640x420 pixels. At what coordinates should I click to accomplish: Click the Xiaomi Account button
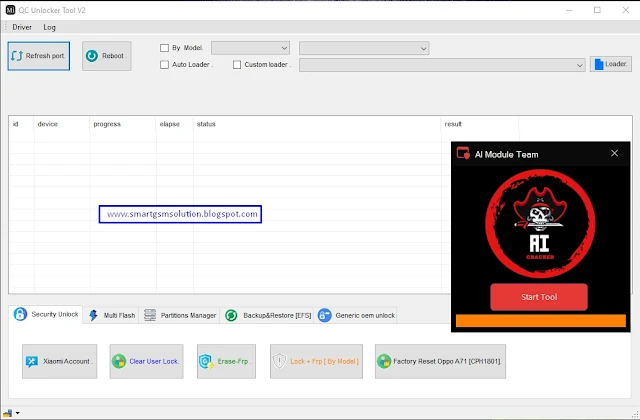pos(60,361)
